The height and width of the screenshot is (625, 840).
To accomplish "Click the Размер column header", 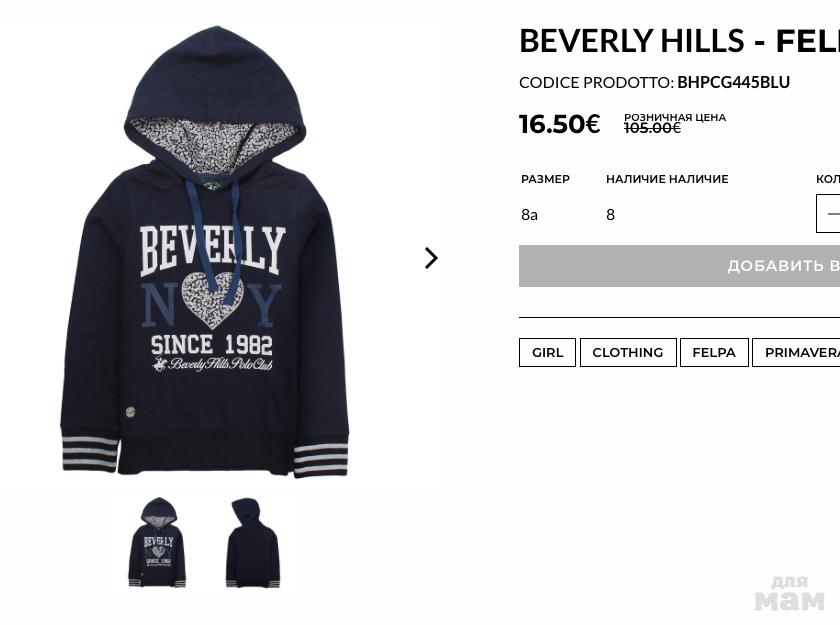I will click(545, 179).
